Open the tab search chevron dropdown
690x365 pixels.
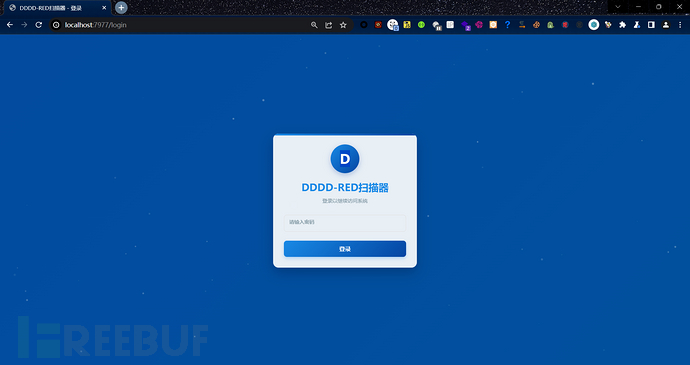[x=618, y=7]
